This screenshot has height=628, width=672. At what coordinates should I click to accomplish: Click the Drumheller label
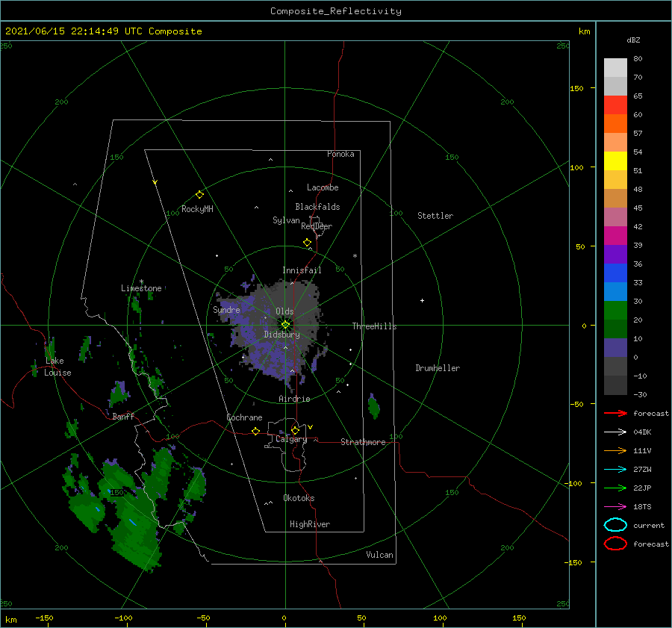pos(438,368)
